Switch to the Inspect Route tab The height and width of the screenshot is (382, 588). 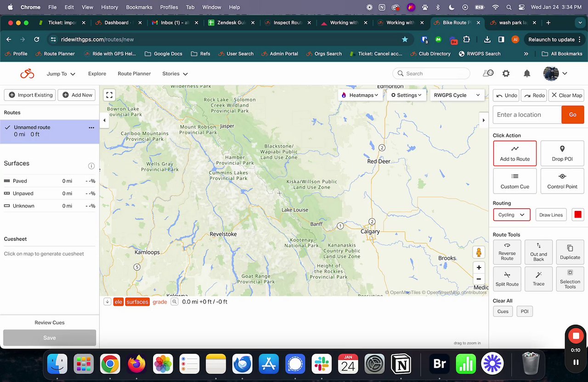point(288,23)
